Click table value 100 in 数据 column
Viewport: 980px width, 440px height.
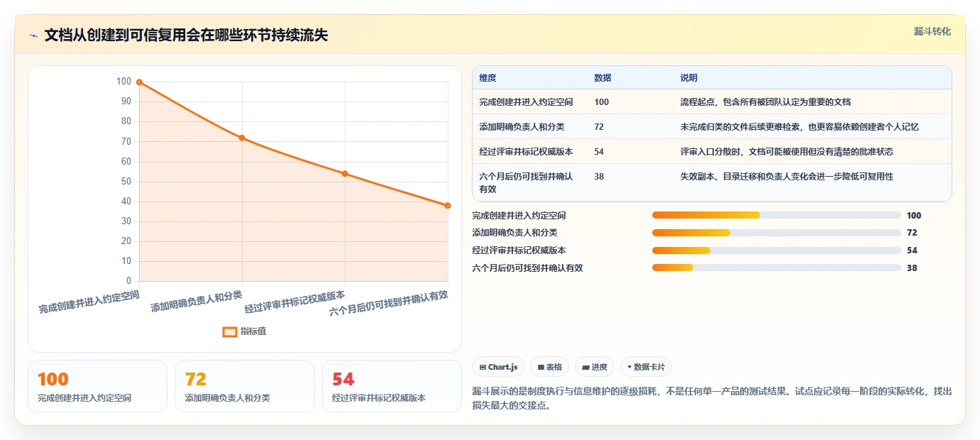601,102
